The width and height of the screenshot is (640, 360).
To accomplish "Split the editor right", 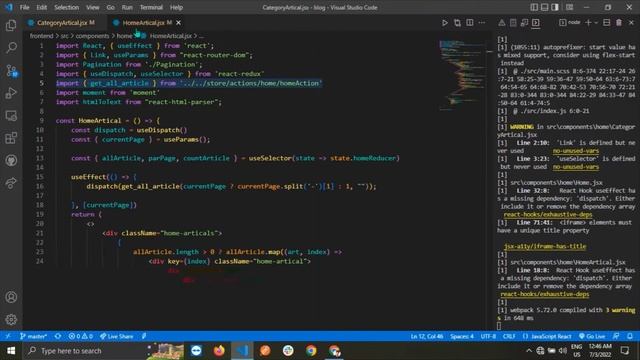I will tap(470, 23).
